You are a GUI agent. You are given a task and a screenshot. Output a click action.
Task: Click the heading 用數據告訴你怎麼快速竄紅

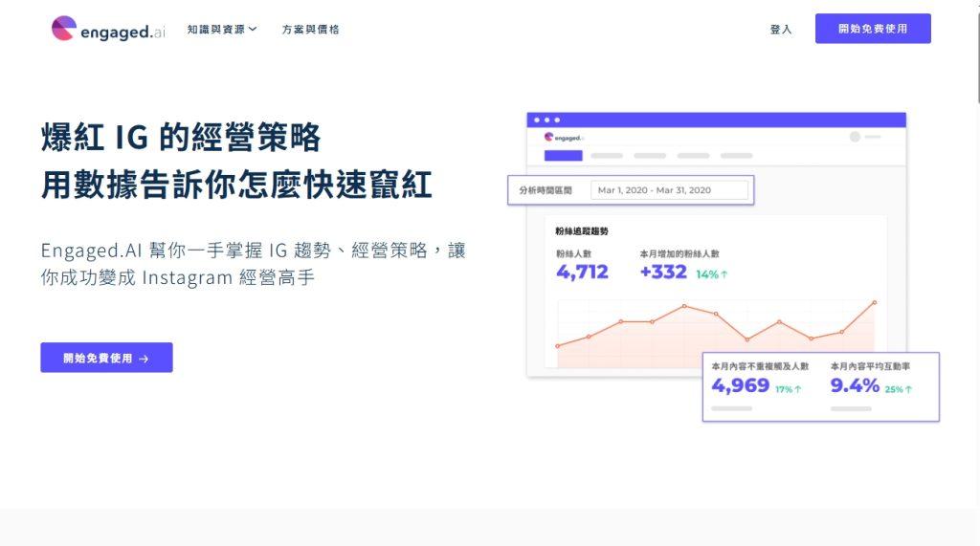click(236, 185)
